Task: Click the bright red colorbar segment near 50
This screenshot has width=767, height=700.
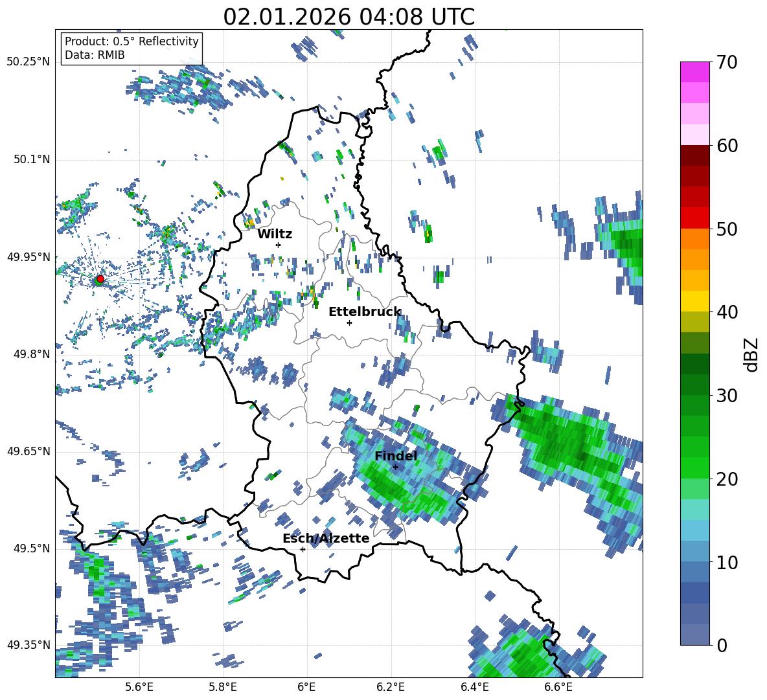Action: click(x=694, y=218)
